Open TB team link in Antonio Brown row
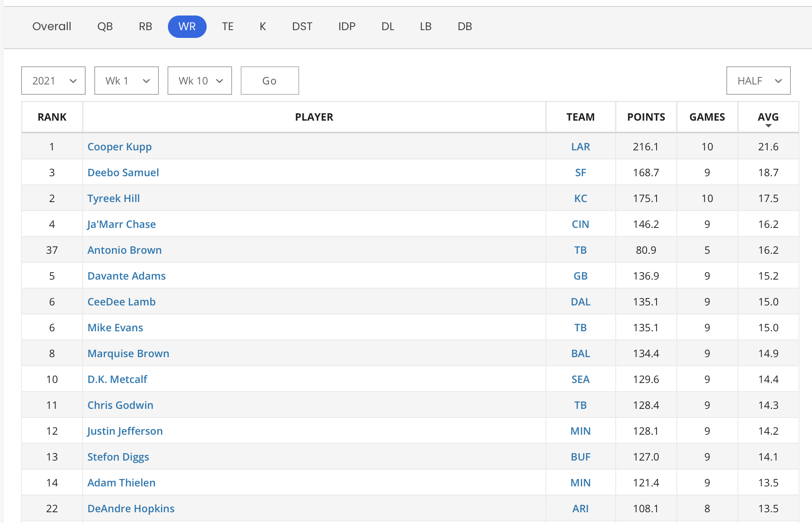The image size is (812, 523). point(581,250)
